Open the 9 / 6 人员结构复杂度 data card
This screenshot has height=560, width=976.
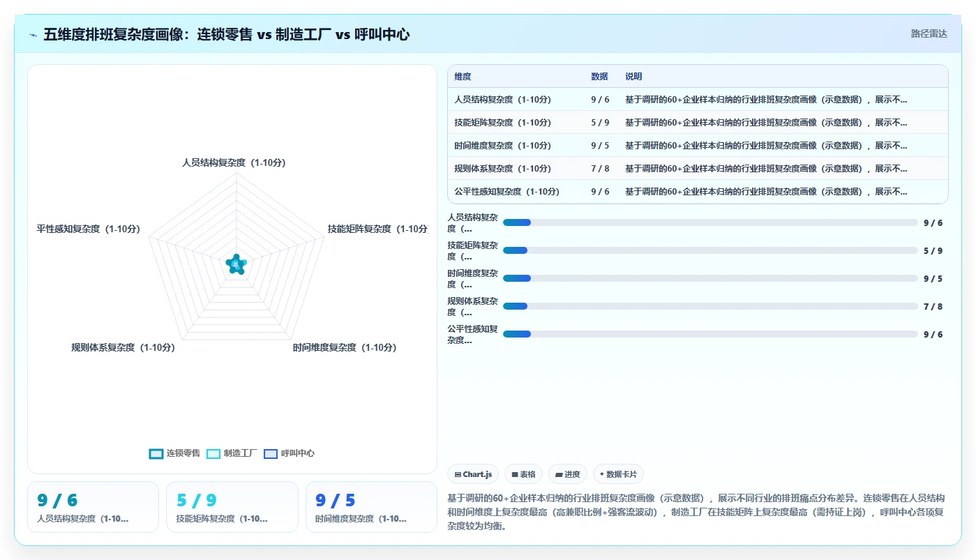pyautogui.click(x=93, y=507)
